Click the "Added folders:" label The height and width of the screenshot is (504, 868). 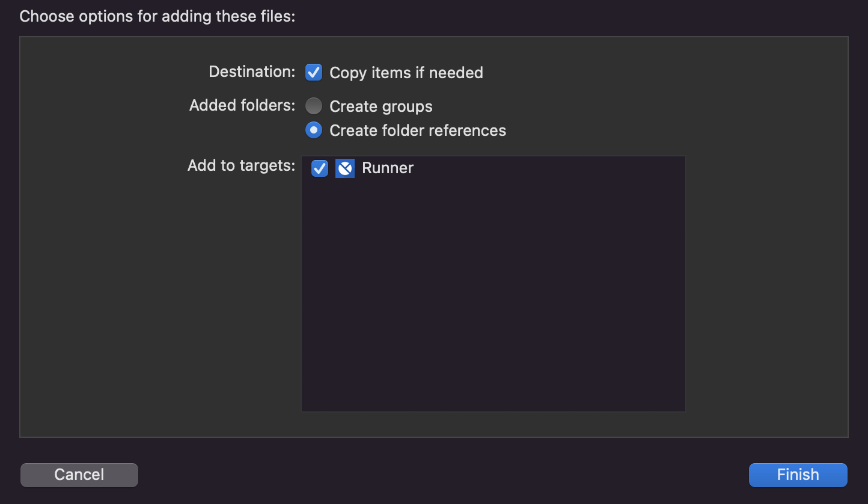[242, 105]
